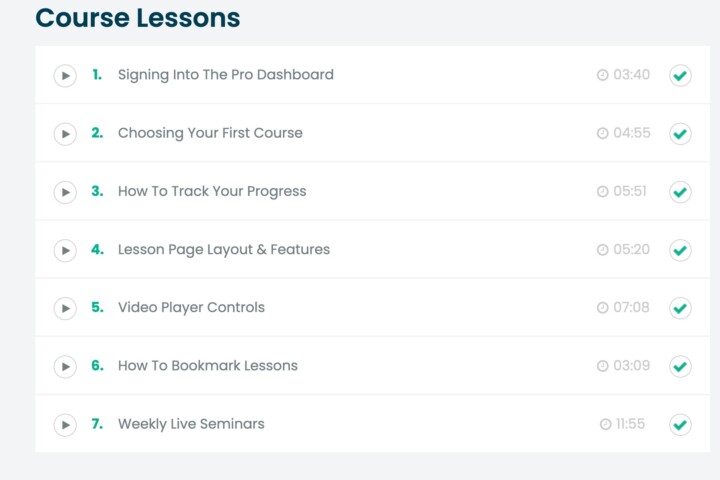Image resolution: width=720 pixels, height=480 pixels.
Task: Start the How To Track Your Progress video
Action: pos(65,192)
